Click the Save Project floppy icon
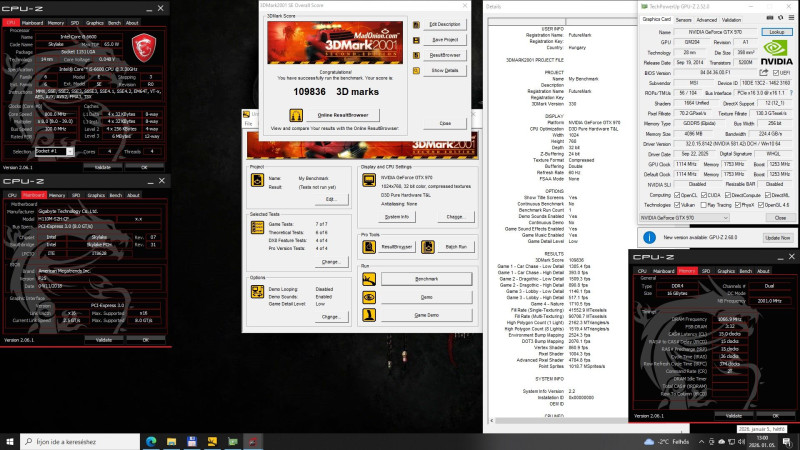 tap(416, 40)
